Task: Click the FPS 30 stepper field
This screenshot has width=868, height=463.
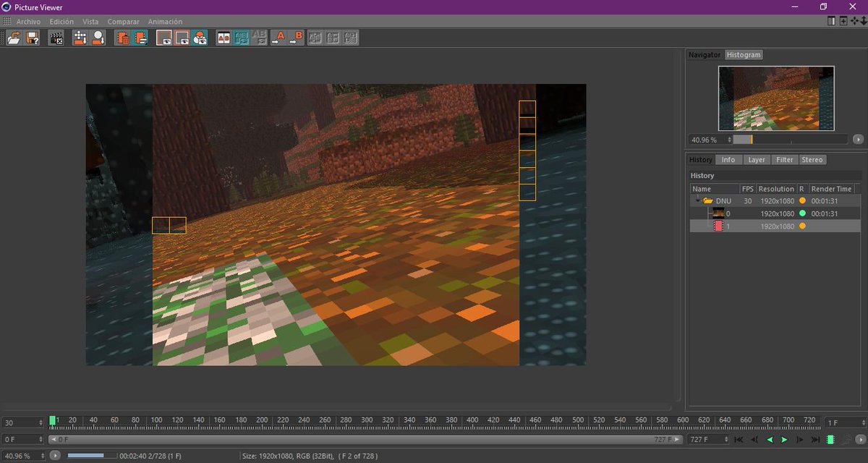Action: coord(22,422)
